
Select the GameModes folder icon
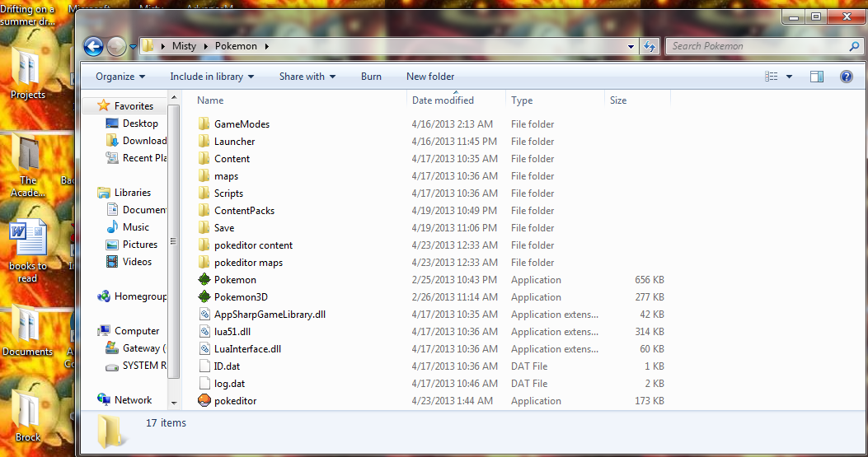click(x=204, y=124)
